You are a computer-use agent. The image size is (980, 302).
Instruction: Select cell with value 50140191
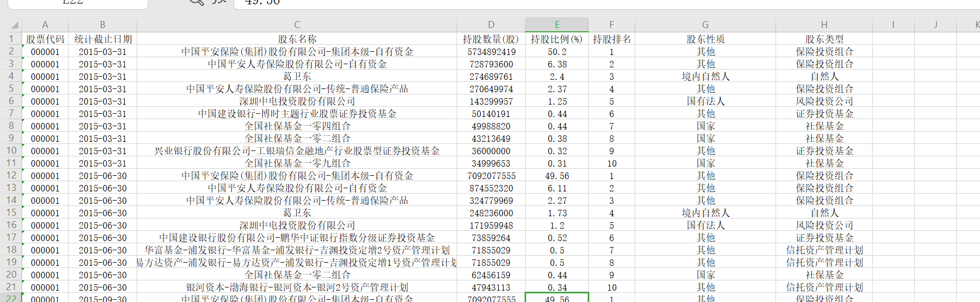(491, 114)
